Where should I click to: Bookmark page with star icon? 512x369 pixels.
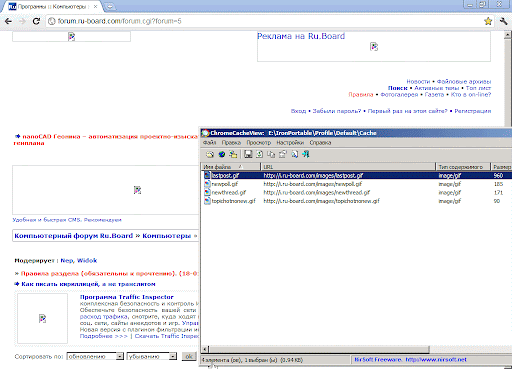488,21
